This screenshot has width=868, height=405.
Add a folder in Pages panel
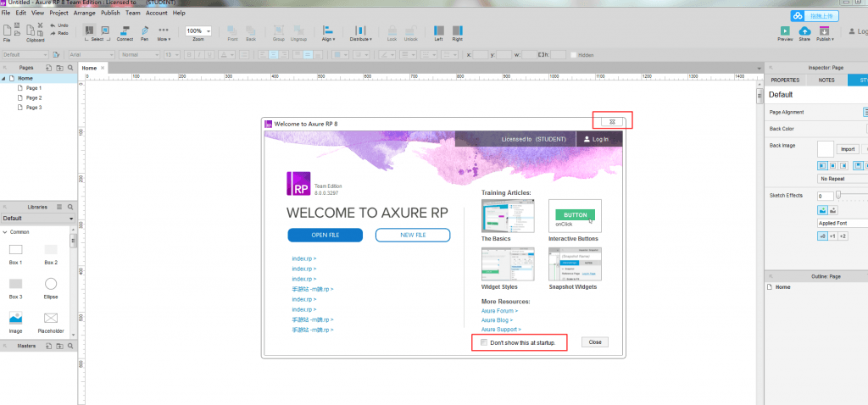[x=59, y=68]
